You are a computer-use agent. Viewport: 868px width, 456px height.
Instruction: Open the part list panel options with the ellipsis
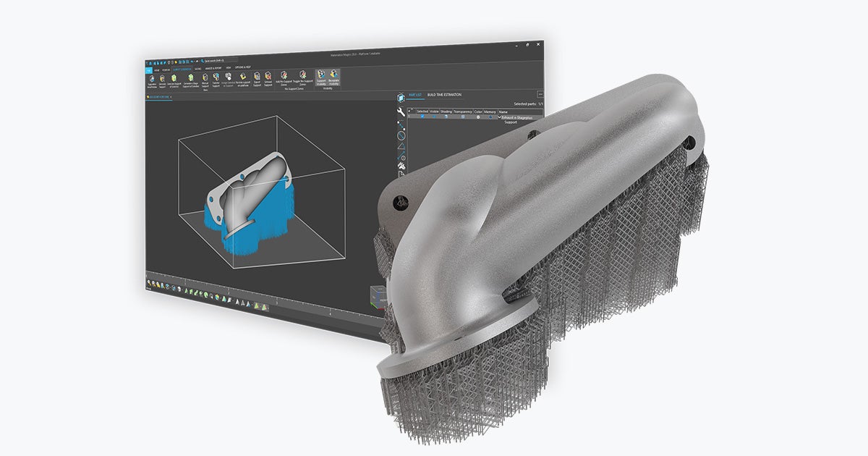540,94
